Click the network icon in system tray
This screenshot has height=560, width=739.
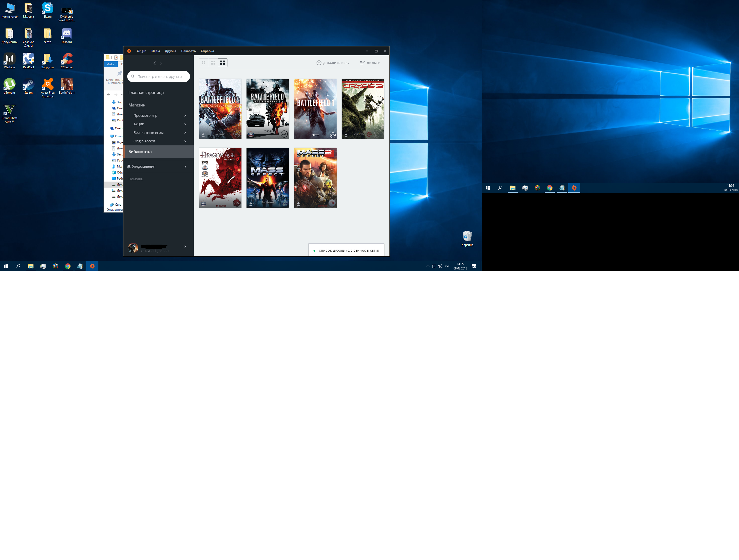434,266
